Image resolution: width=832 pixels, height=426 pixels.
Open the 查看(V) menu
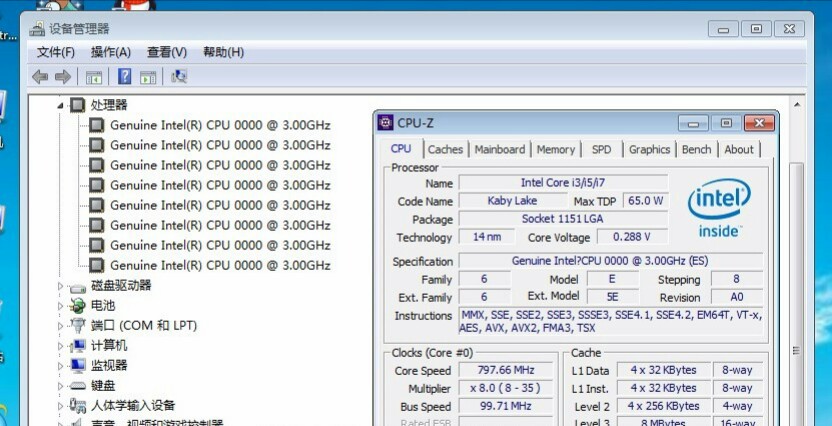pos(167,52)
